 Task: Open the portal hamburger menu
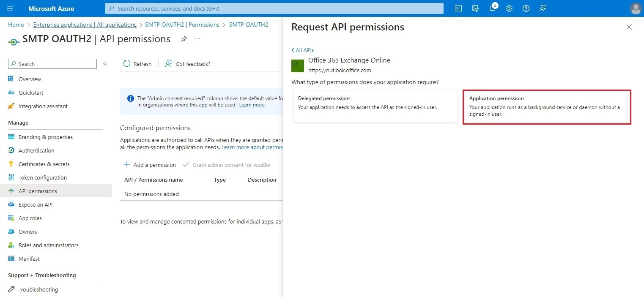[x=10, y=8]
